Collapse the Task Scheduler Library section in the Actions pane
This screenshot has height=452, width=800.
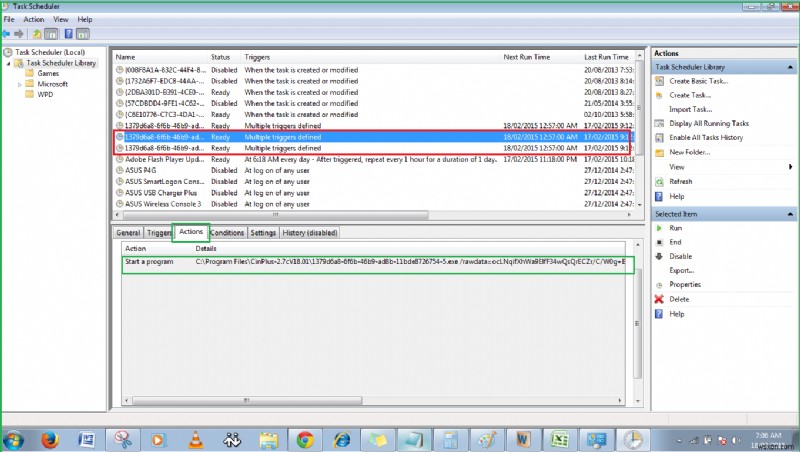tap(790, 67)
